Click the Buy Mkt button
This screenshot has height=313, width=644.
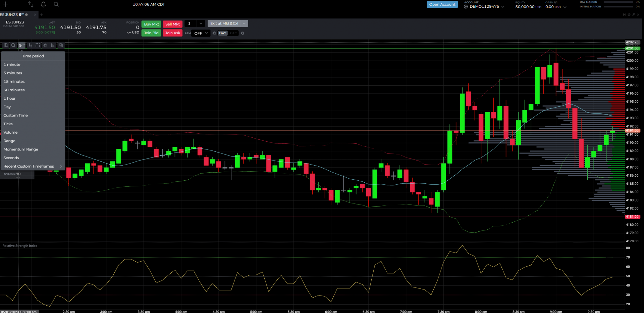tap(151, 24)
